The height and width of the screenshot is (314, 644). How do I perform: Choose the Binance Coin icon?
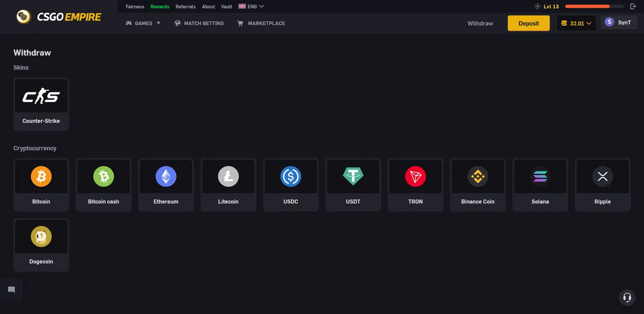(478, 177)
